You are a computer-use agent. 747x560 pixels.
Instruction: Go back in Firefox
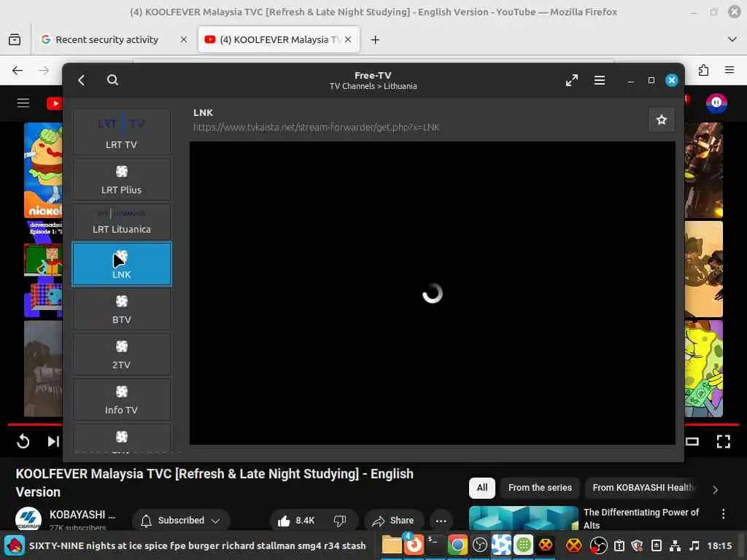pos(18,71)
